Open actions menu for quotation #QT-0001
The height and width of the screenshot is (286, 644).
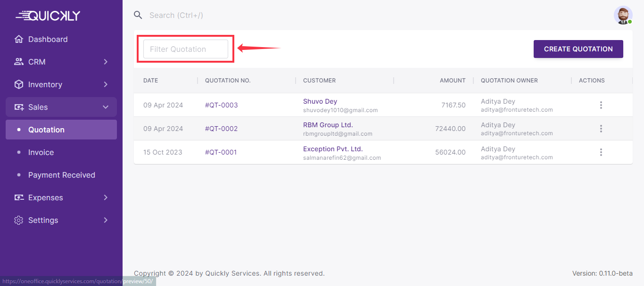click(x=601, y=152)
